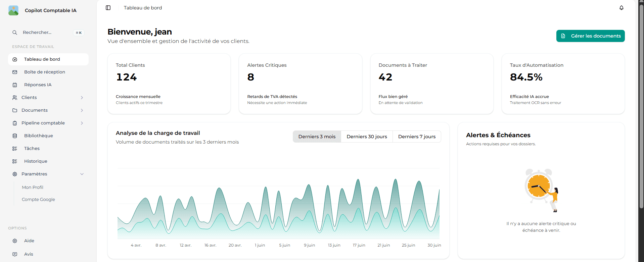The width and height of the screenshot is (644, 262).
Task: Select the Derniers 3 mois range
Action: point(317,137)
